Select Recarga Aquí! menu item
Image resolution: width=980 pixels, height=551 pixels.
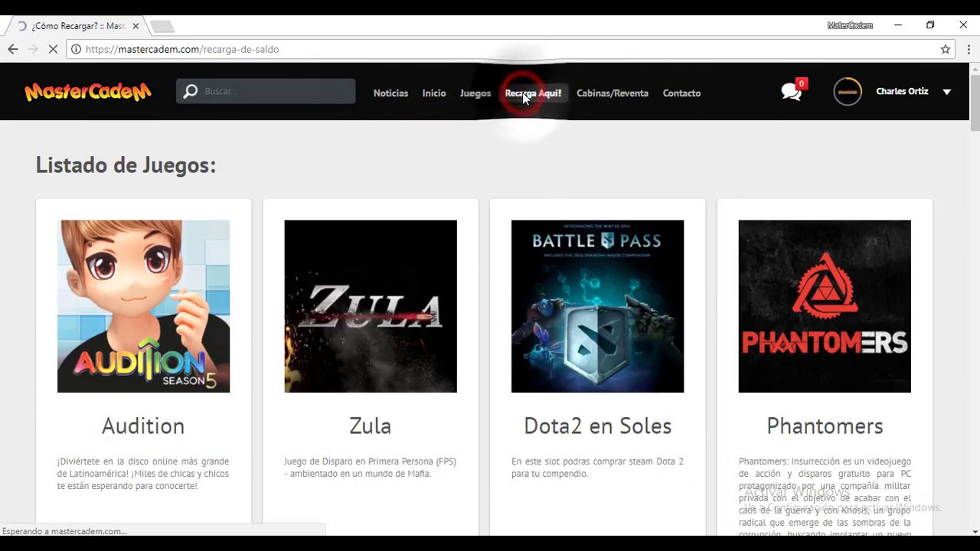click(x=533, y=93)
